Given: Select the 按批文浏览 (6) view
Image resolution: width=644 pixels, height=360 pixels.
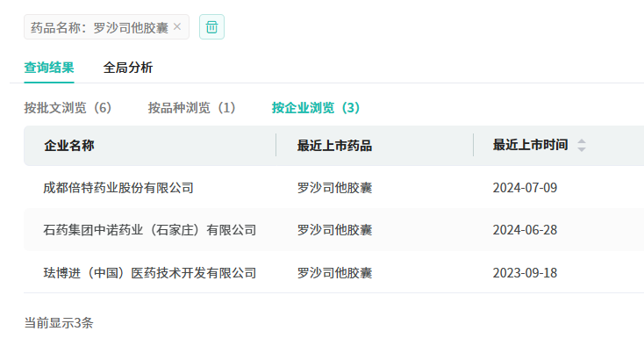Looking at the screenshot, I should (x=68, y=108).
